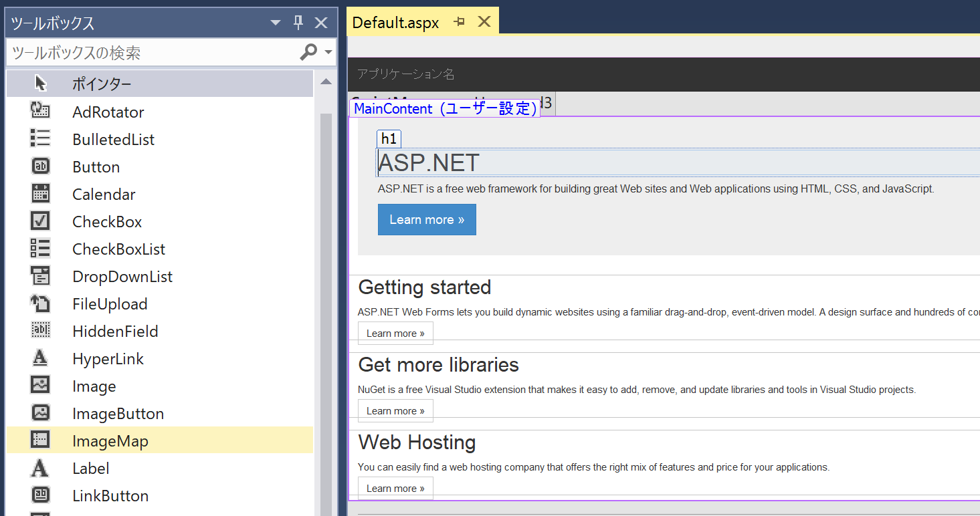Toggle the pin on the Default.aspx tab
Image resolution: width=980 pixels, height=516 pixels.
[x=459, y=20]
